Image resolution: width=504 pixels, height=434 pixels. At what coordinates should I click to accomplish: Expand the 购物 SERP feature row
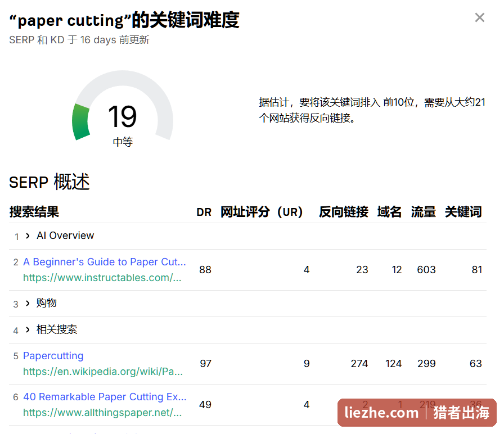tap(28, 303)
